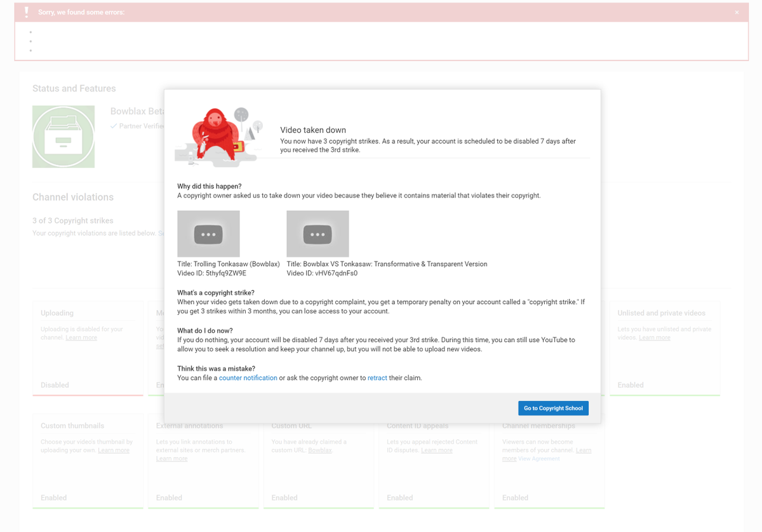This screenshot has width=762, height=532.
Task: Select video ID text vHV67qdnFs0
Action: pos(336,273)
